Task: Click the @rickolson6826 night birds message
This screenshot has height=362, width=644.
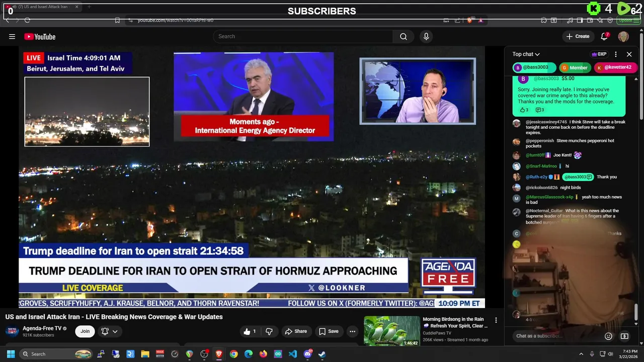Action: [x=571, y=188]
